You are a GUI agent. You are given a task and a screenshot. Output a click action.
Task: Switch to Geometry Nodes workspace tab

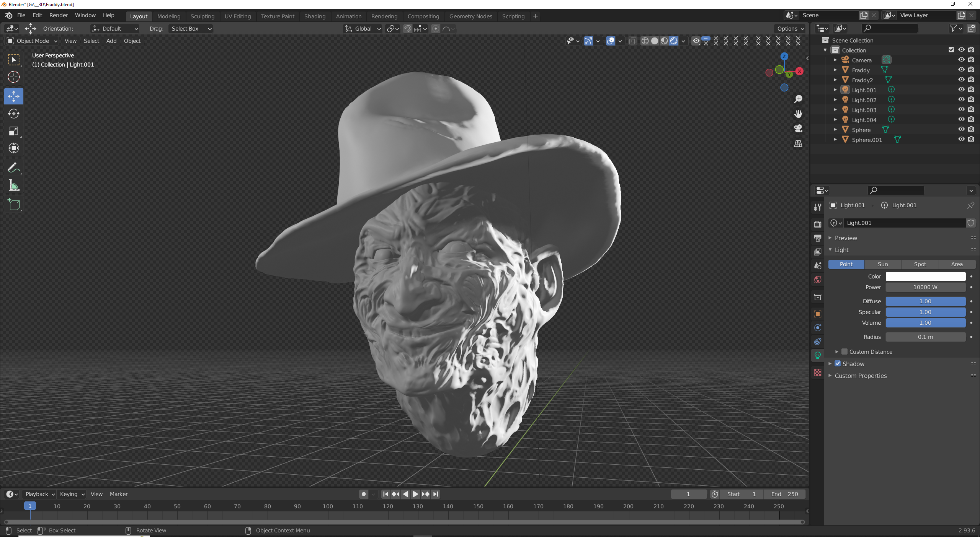point(470,16)
